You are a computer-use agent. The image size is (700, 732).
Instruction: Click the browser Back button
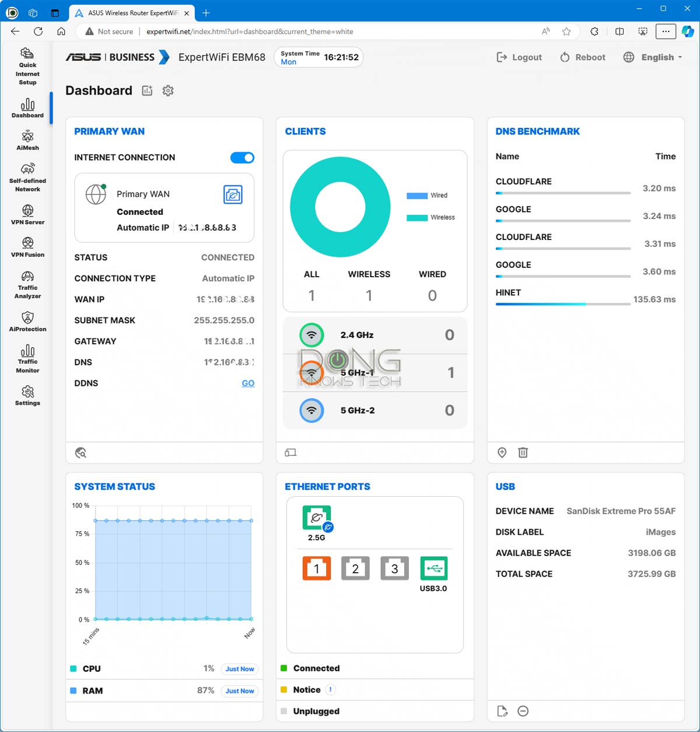point(15,32)
